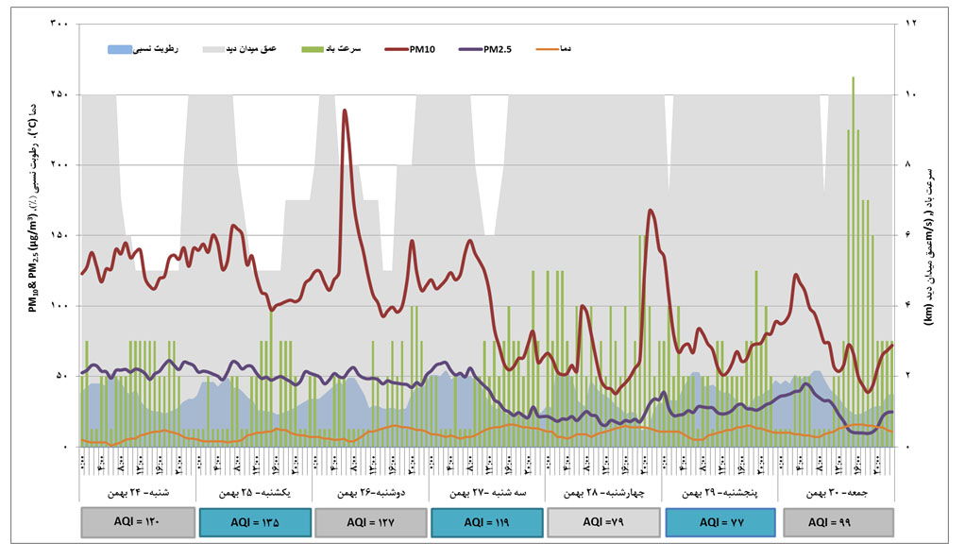Select the Monday 26 Bahman day label
This screenshot has width=965, height=560.
click(x=369, y=493)
